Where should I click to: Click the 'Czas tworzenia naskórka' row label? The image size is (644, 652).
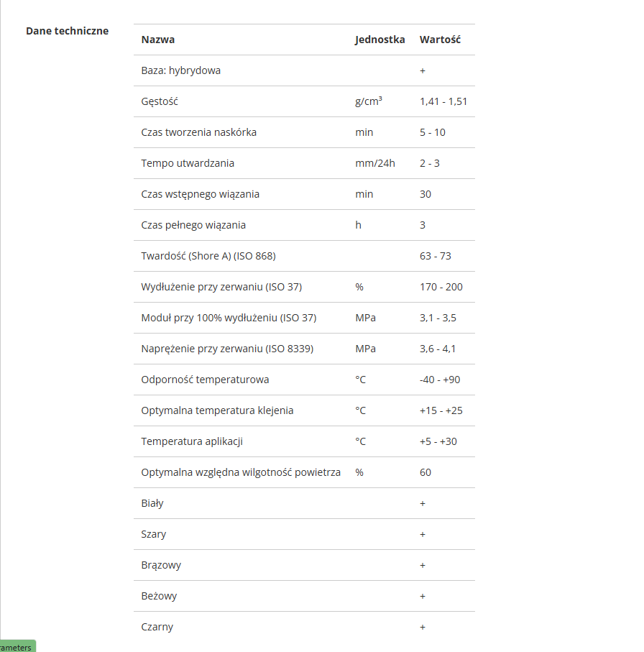click(199, 132)
